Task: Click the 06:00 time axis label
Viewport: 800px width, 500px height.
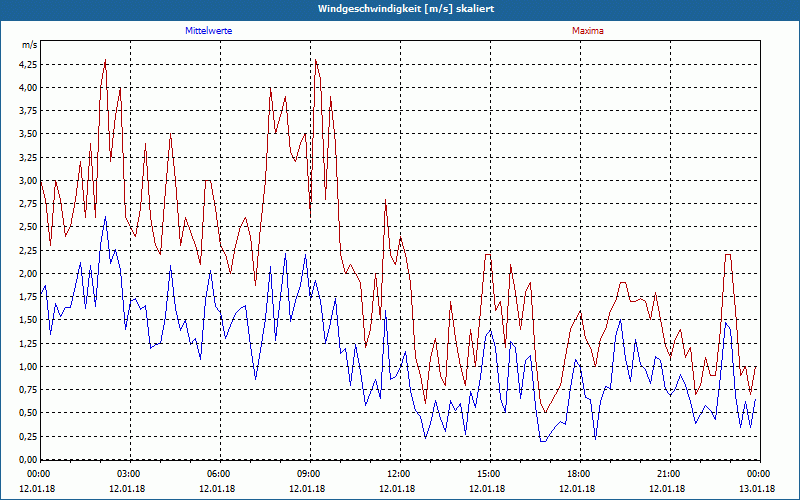Action: [x=220, y=474]
